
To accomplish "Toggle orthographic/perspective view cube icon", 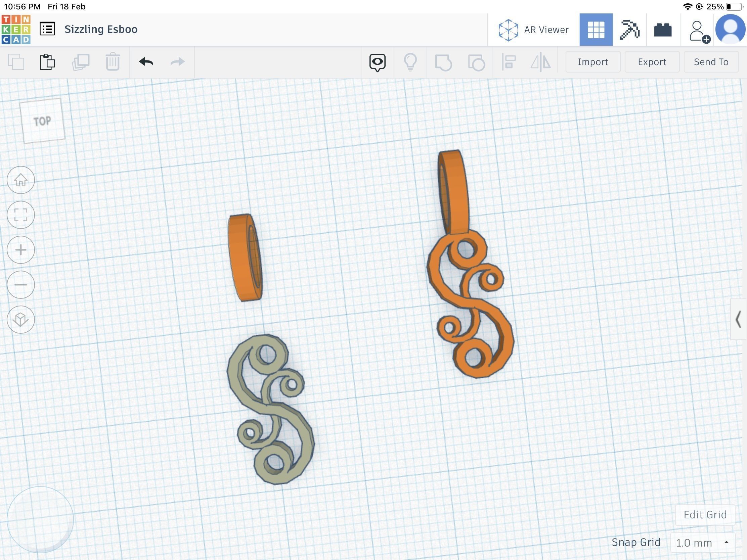I will (20, 320).
